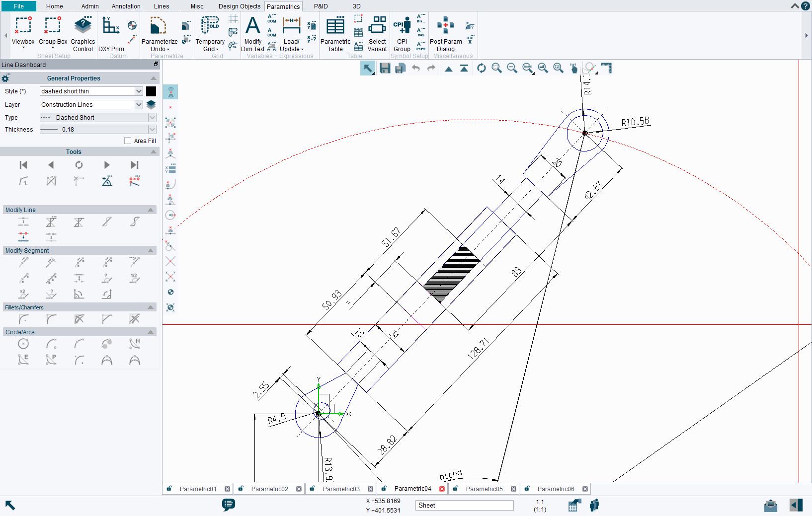The image size is (812, 516).
Task: Activate the Zoom In magnifier tool
Action: pos(496,68)
